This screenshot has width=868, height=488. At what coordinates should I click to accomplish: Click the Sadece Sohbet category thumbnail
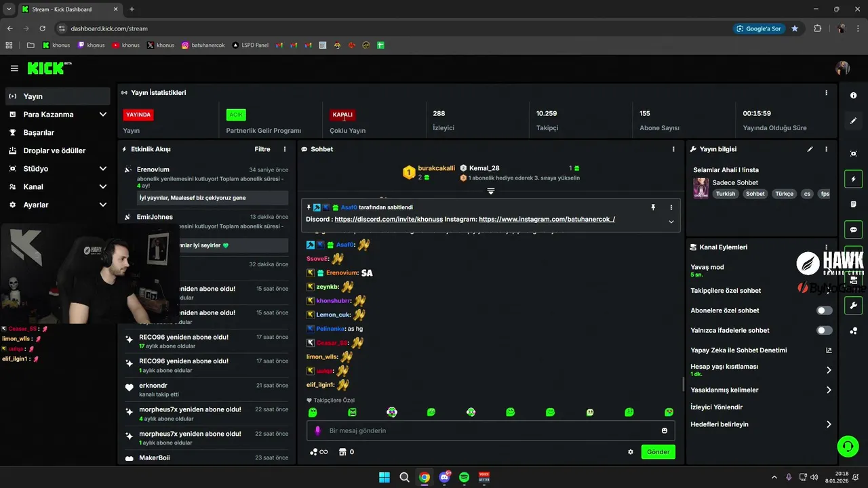tap(701, 187)
